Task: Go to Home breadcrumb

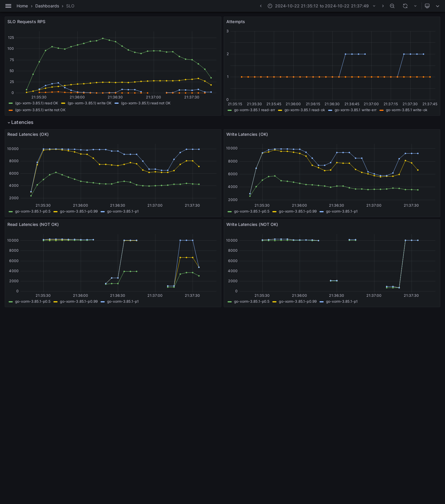Action: 22,6
